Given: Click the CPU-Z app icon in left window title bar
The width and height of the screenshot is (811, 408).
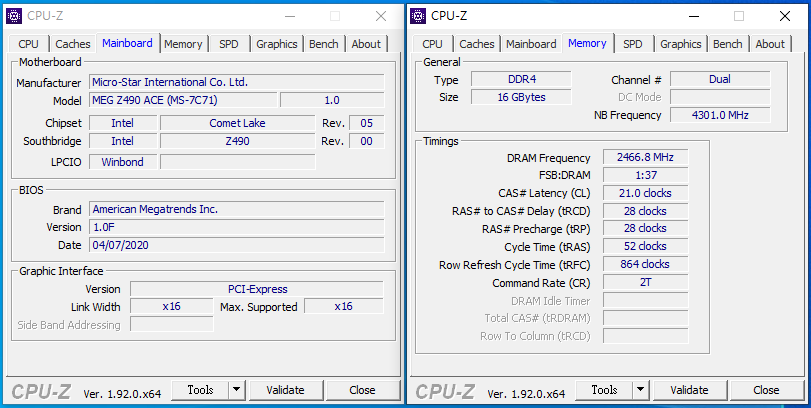Looking at the screenshot, I should coord(14,16).
